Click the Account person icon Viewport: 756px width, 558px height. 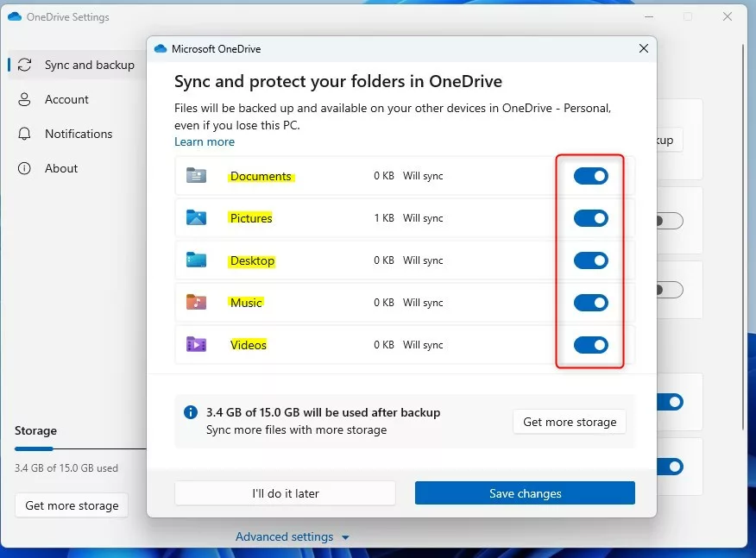click(x=24, y=99)
